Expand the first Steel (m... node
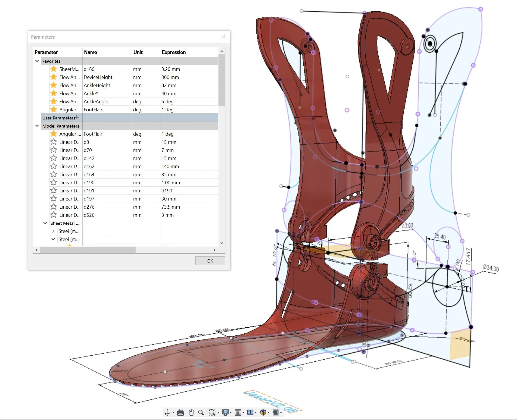517x420 pixels. pos(53,231)
